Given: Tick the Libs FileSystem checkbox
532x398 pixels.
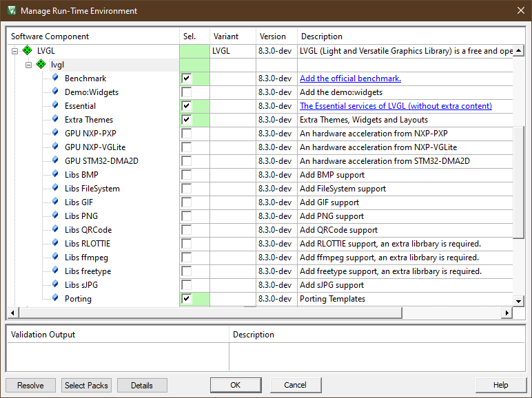Looking at the screenshot, I should point(186,189).
